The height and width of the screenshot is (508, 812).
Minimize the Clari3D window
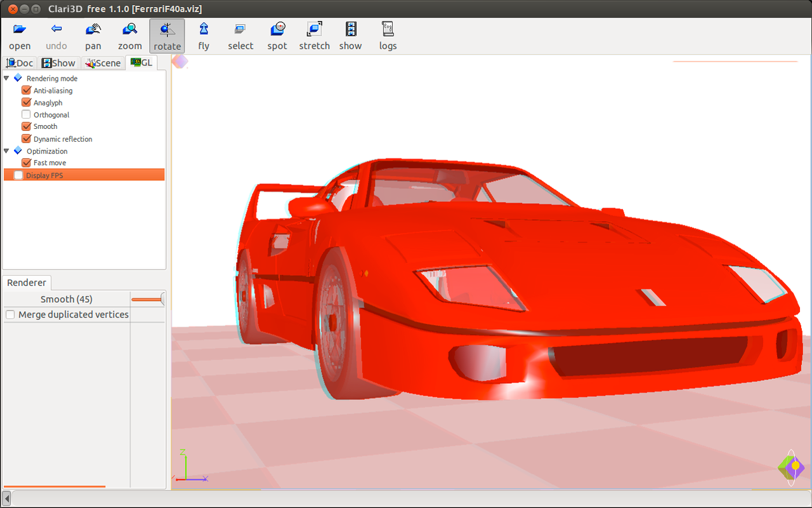24,9
